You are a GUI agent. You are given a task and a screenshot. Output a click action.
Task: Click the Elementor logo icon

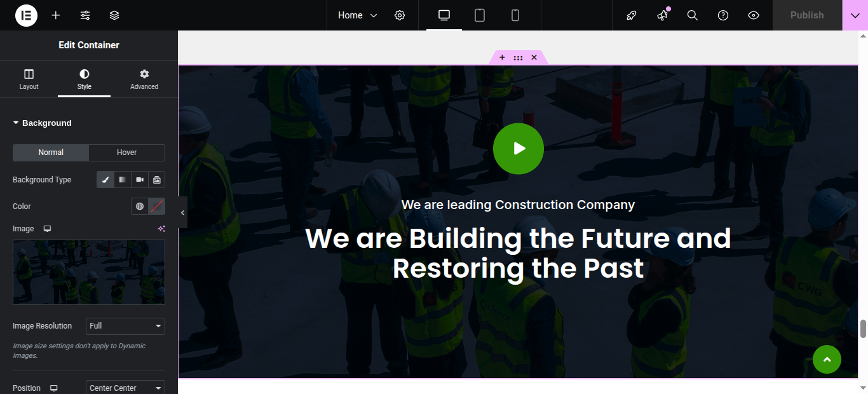pyautogui.click(x=26, y=15)
